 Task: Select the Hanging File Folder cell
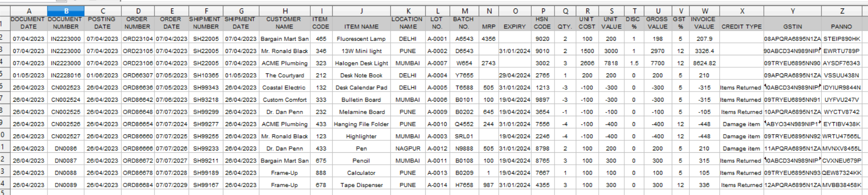click(x=361, y=124)
